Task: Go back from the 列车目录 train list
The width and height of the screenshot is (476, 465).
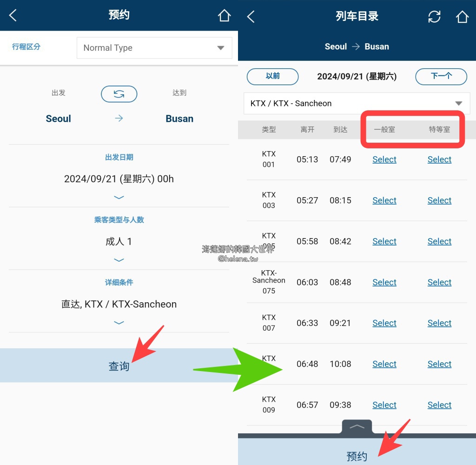Action: coord(250,16)
